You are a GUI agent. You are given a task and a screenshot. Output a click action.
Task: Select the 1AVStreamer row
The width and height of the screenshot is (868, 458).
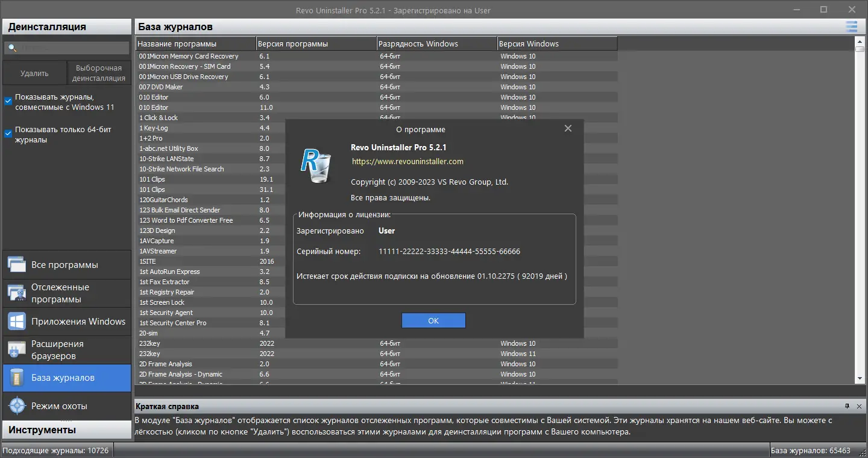click(x=158, y=251)
